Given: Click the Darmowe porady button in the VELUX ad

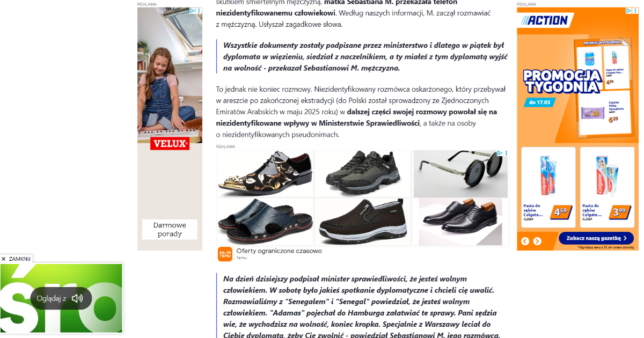Looking at the screenshot, I should 170,230.
